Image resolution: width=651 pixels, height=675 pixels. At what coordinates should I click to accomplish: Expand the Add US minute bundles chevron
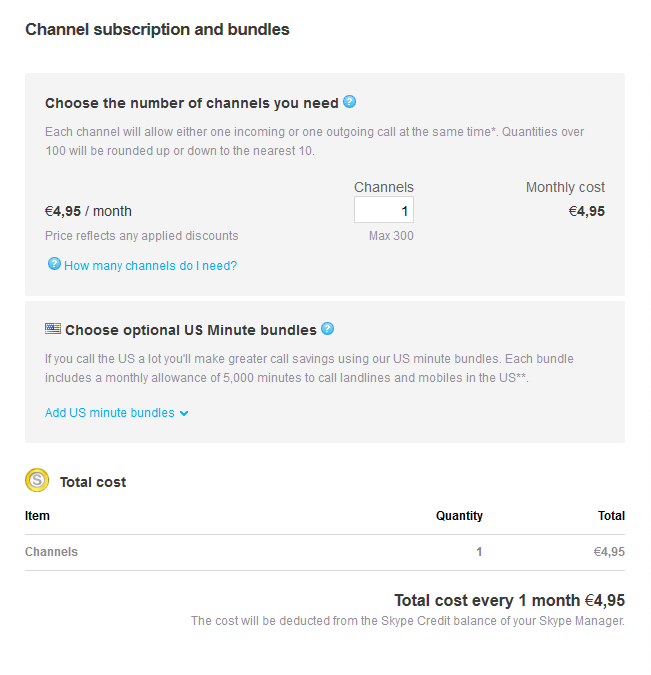[184, 414]
